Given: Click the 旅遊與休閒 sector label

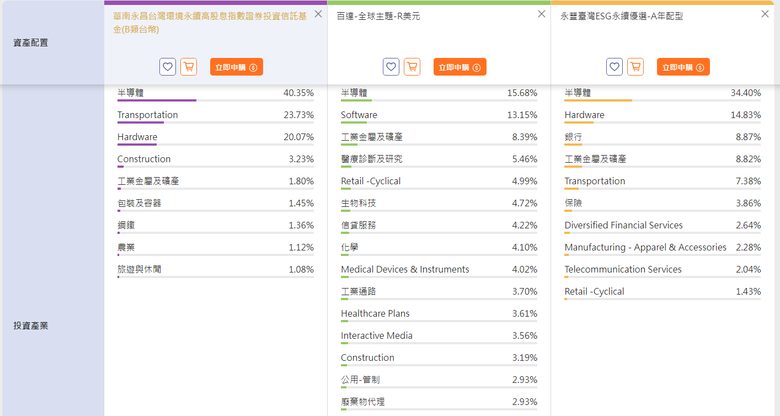Looking at the screenshot, I should click(x=139, y=269).
